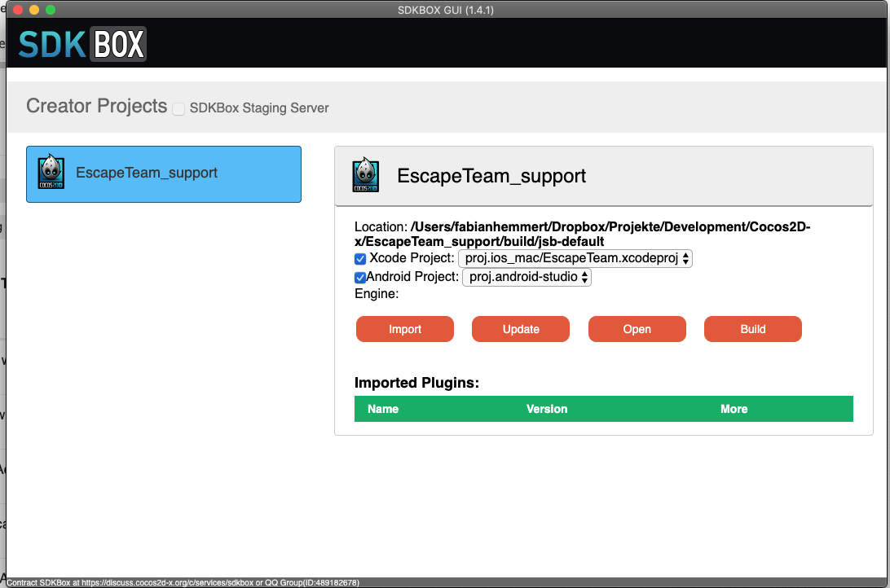The height and width of the screenshot is (588, 890).
Task: Expand the proj.android-studio dropdown
Action: pos(527,277)
